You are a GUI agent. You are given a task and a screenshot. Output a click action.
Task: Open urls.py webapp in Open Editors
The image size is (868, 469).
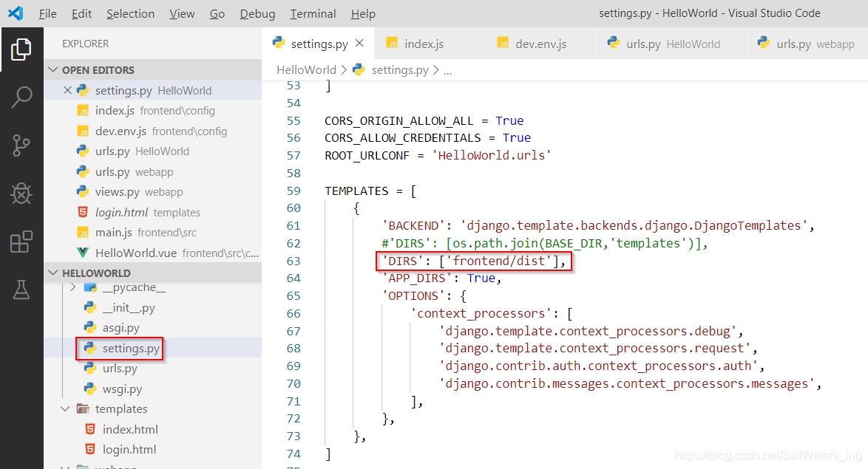(x=153, y=171)
